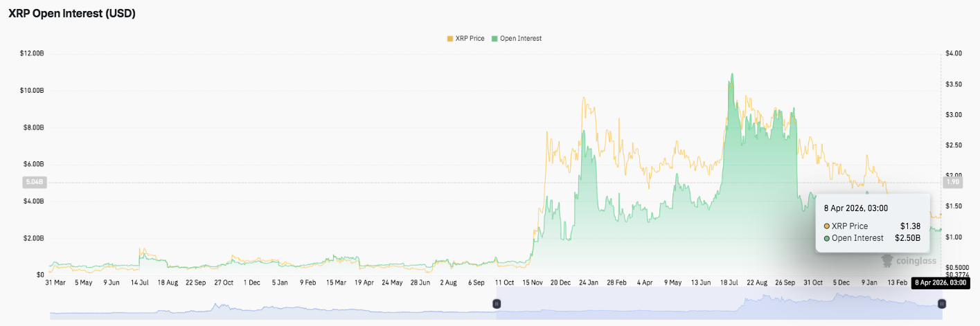Click the $1.00 right axis label
The height and width of the screenshot is (326, 980).
click(953, 237)
